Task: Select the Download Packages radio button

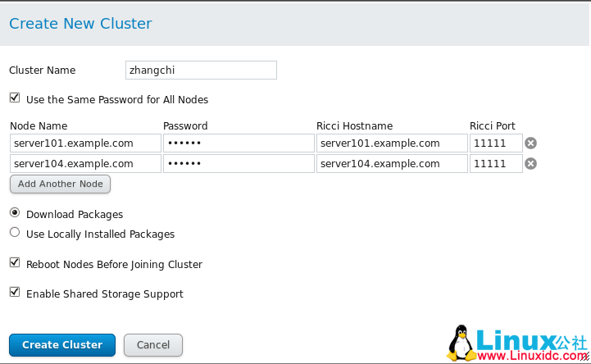Action: (x=15, y=212)
